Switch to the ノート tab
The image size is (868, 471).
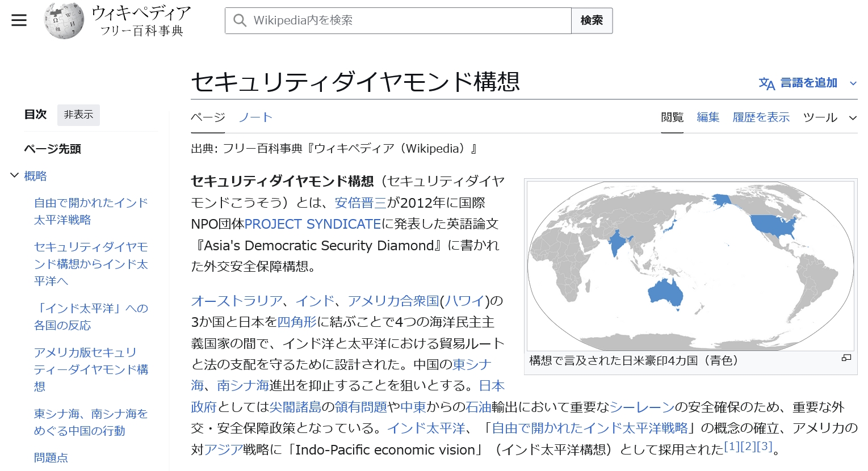coord(255,117)
